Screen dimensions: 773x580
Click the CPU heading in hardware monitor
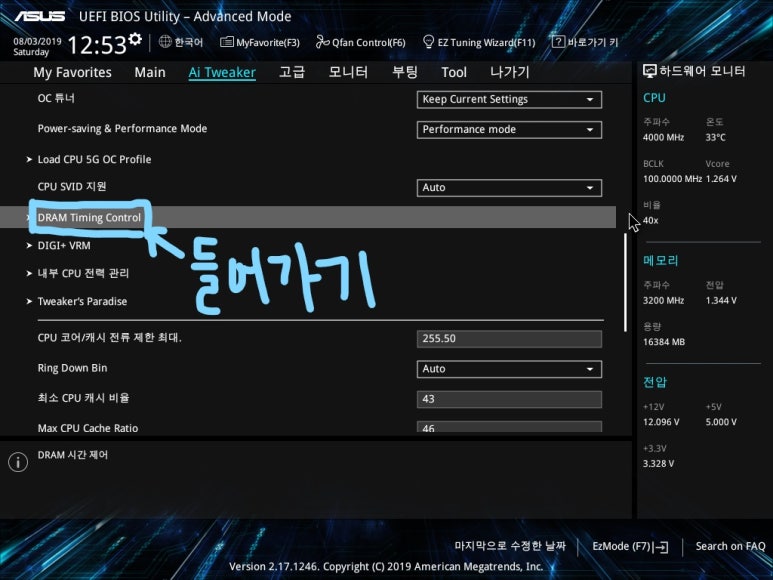(654, 98)
